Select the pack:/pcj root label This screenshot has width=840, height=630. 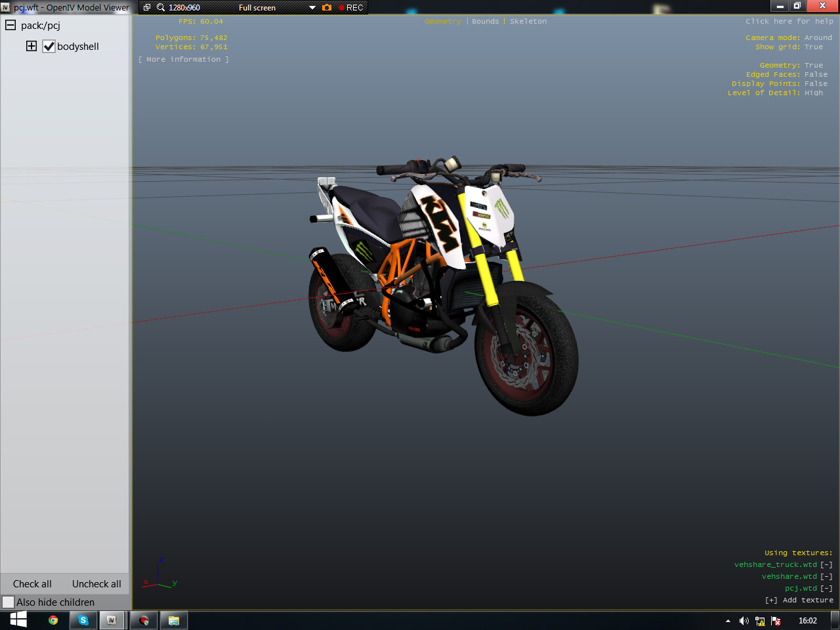[x=41, y=26]
